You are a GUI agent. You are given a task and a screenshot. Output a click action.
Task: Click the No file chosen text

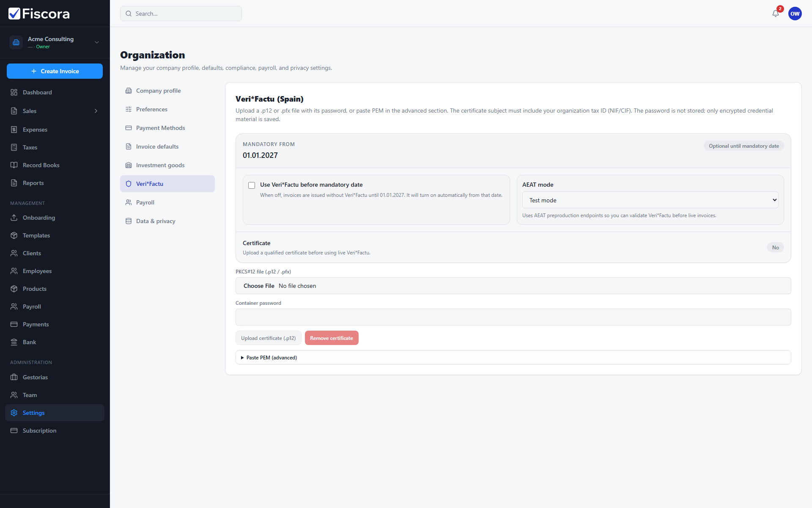click(x=297, y=286)
